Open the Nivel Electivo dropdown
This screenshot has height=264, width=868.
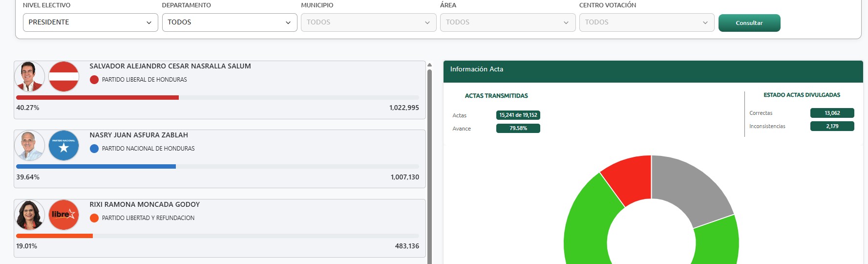[90, 22]
